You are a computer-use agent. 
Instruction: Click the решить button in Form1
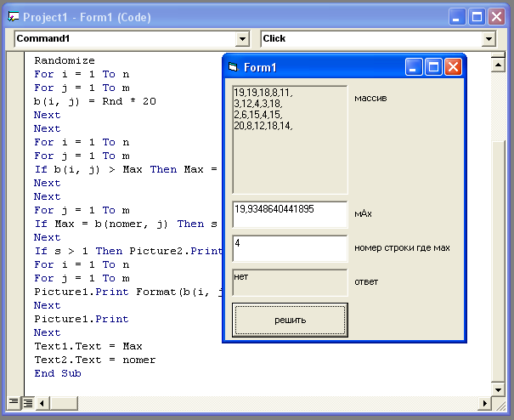290,320
